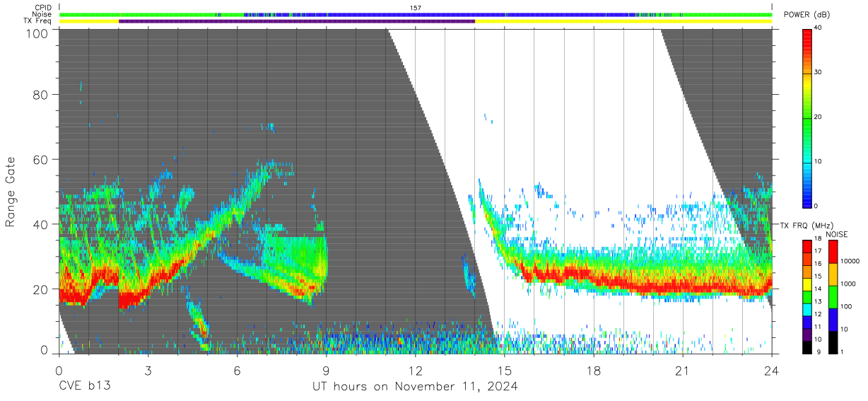This screenshot has height=401, width=868.
Task: Click the 24 hour tick on the time axis
Action: point(772,371)
